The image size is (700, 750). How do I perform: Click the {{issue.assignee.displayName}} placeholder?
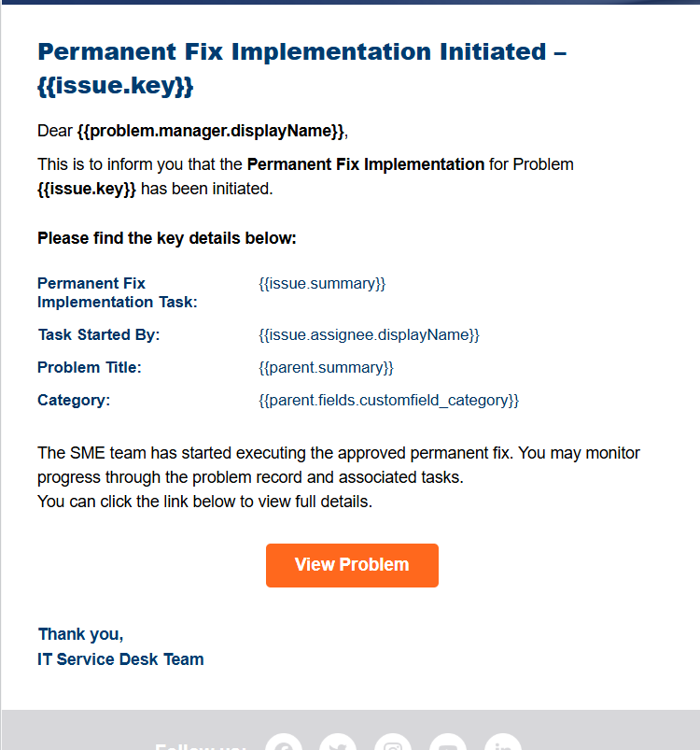pyautogui.click(x=369, y=334)
